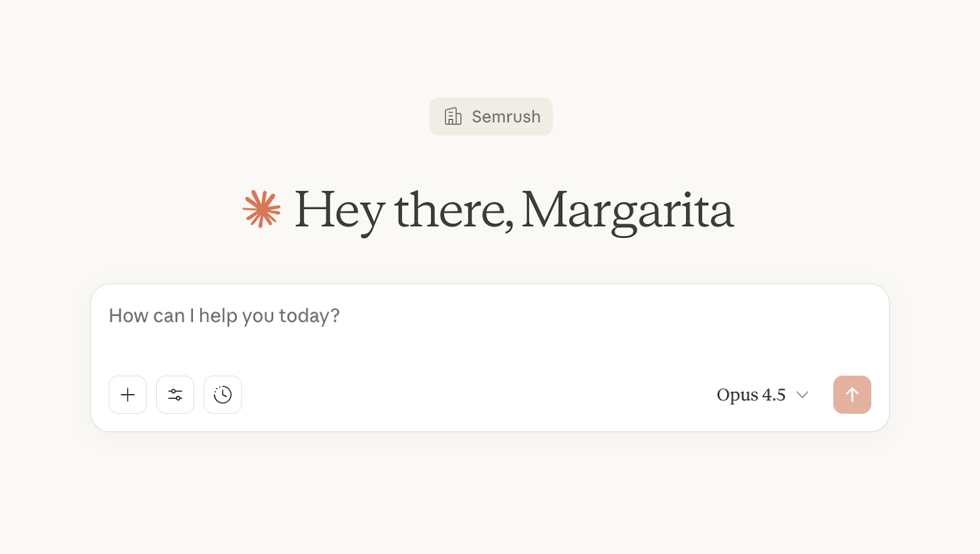Click the word 'today?' in the placeholder
The width and height of the screenshot is (980, 554).
point(309,316)
